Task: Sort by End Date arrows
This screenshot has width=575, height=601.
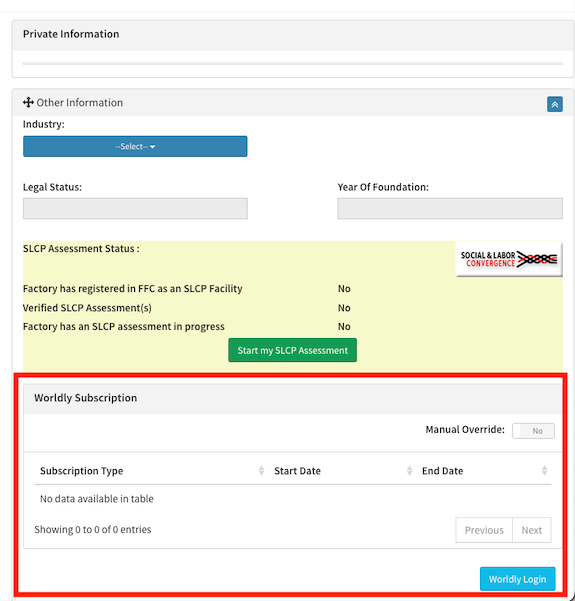Action: (x=544, y=471)
